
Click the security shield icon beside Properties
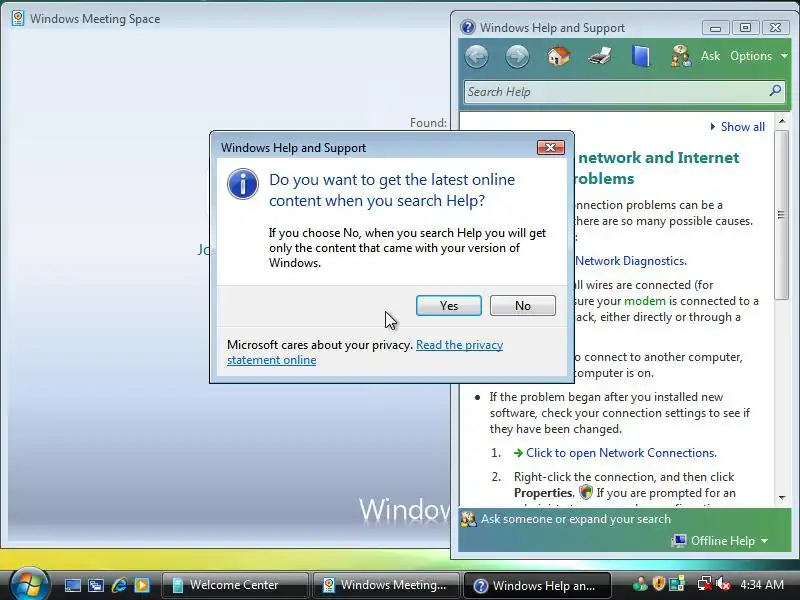tap(586, 492)
